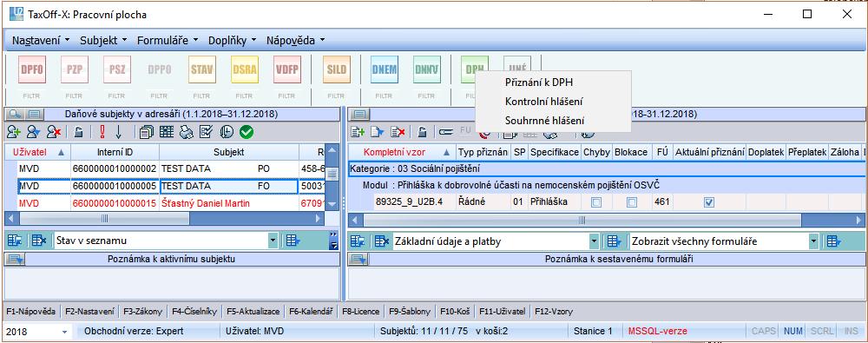The image size is (868, 343).
Task: Click the printer icon in subjects toolbar
Action: tap(187, 133)
